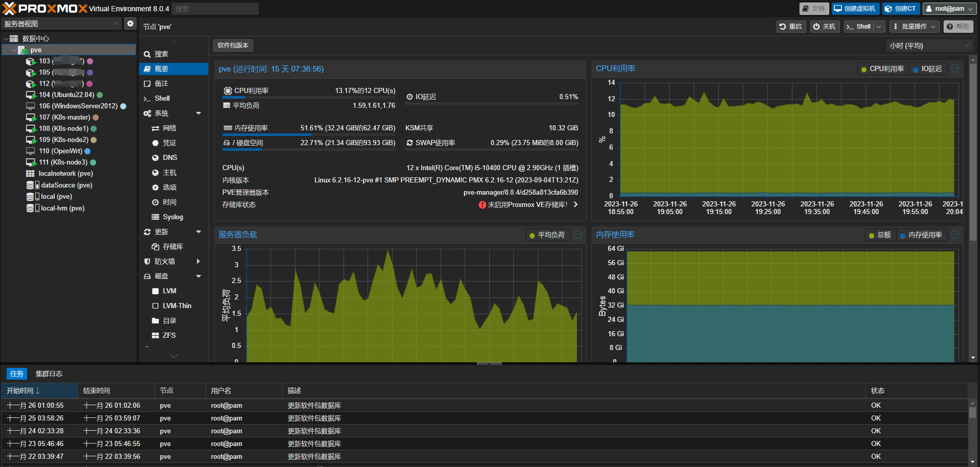
Task: Open Repositories (存储库) page
Action: point(173,247)
